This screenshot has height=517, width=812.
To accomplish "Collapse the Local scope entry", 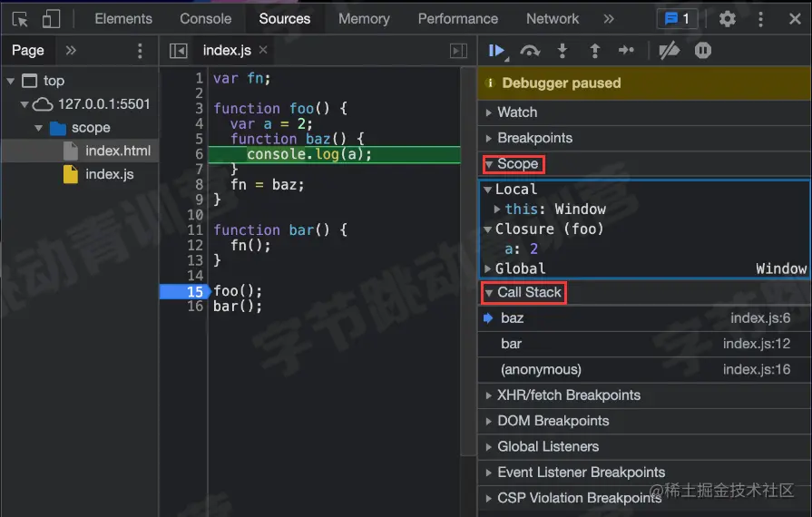I will (x=487, y=190).
